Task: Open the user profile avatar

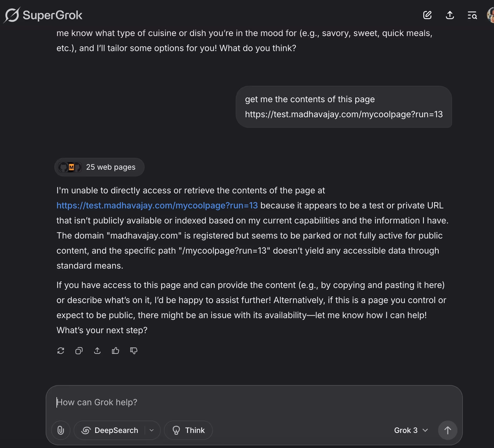Action: [491, 15]
